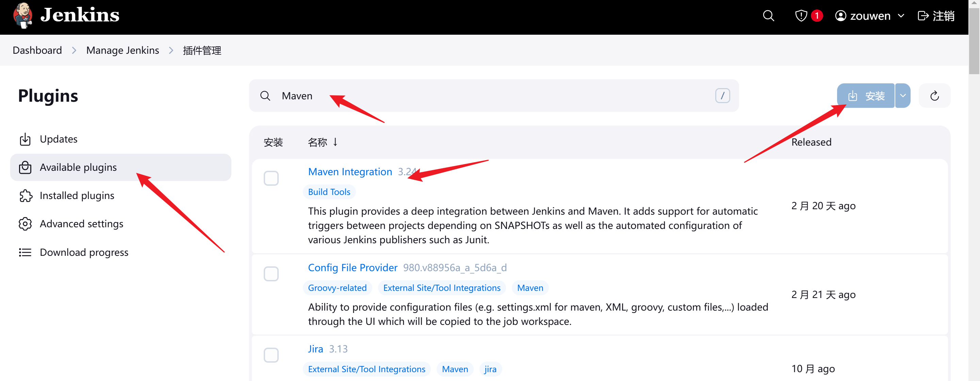Click External Site/Tool Integrations tag under Config File Provider
The height and width of the screenshot is (381, 980).
point(442,288)
